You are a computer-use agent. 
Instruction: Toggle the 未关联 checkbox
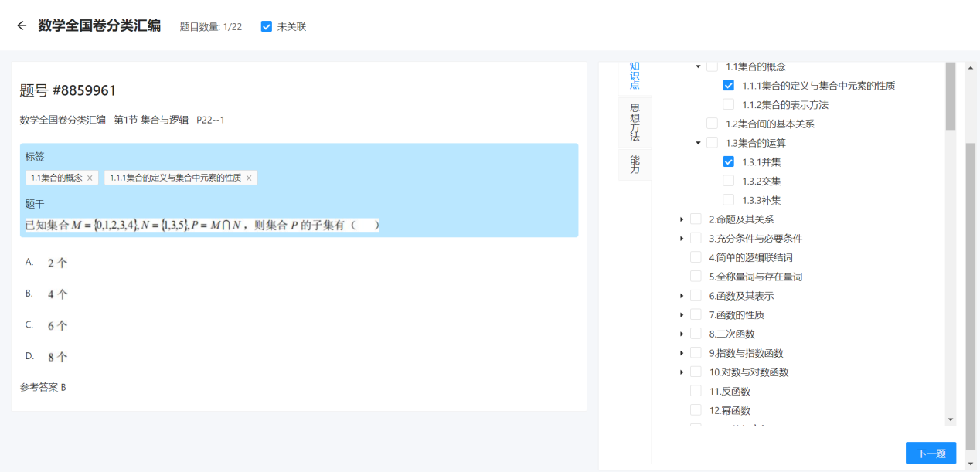coord(267,26)
